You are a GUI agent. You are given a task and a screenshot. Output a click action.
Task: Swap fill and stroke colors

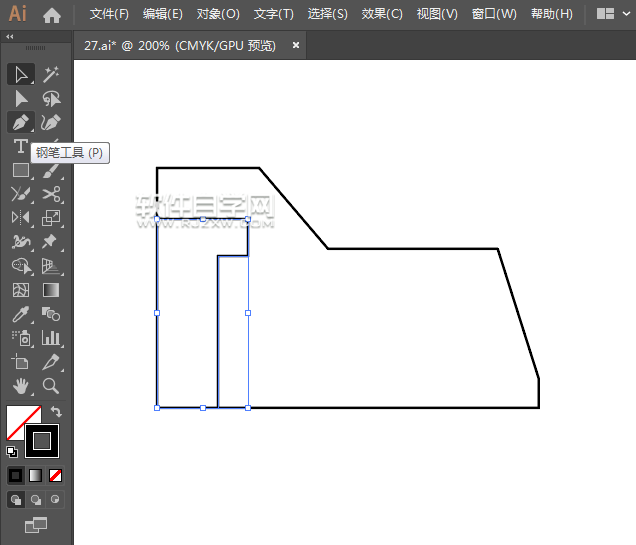click(57, 411)
